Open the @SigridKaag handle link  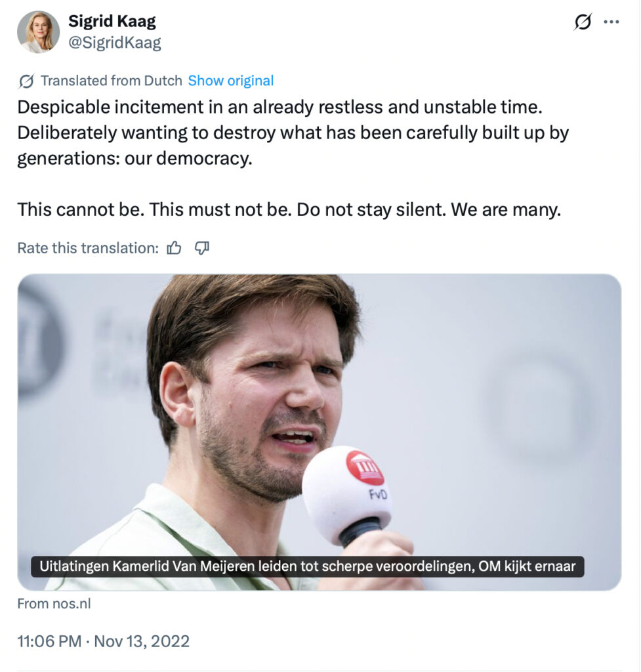click(x=115, y=43)
